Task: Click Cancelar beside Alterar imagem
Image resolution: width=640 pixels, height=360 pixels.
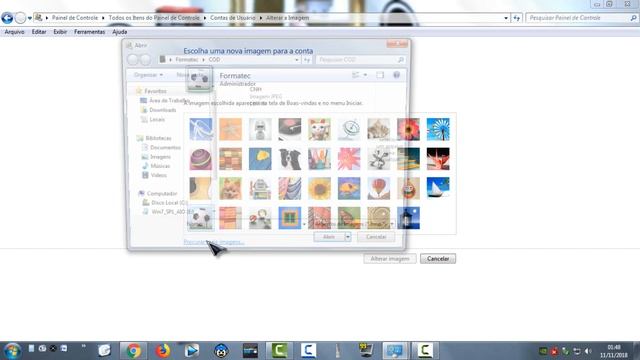Action: [438, 259]
